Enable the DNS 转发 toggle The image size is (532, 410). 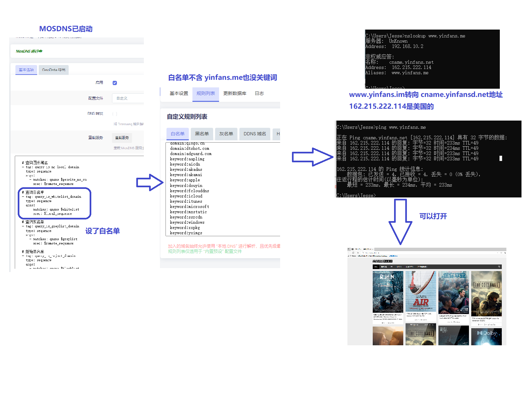tap(115, 114)
